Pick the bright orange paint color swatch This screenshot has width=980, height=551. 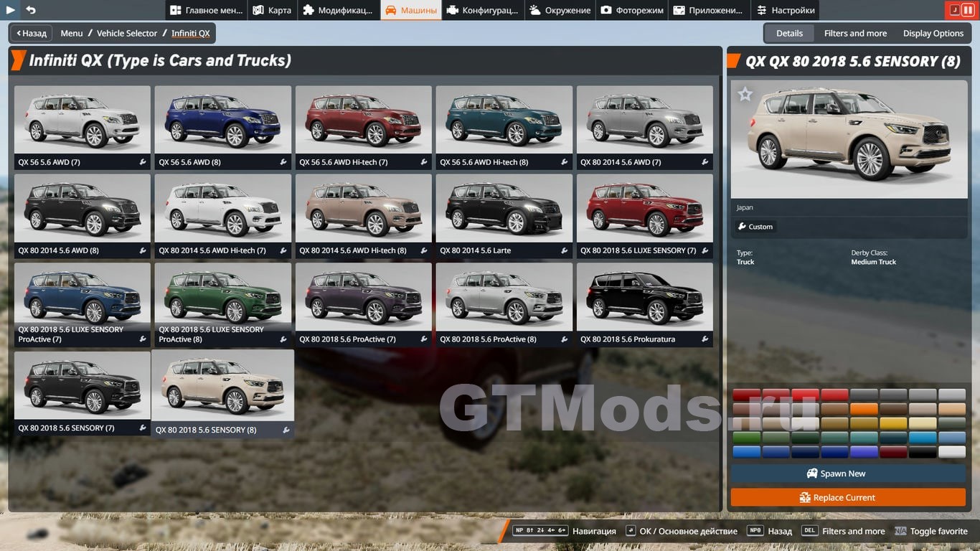point(864,409)
